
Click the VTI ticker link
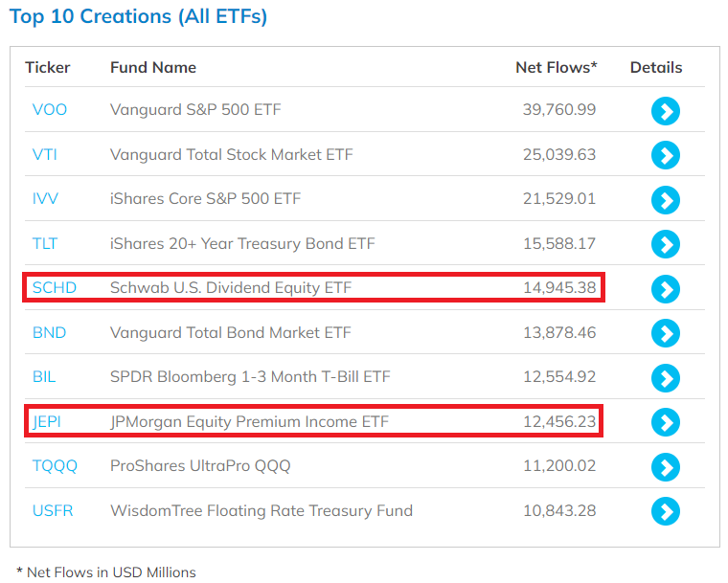pyautogui.click(x=45, y=154)
